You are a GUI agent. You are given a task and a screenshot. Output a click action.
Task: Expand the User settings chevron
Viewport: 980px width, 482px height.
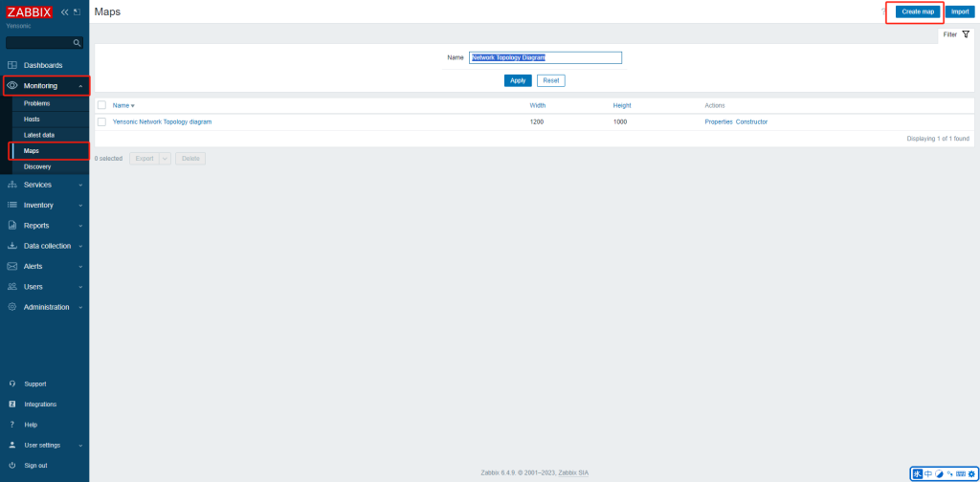[80, 445]
